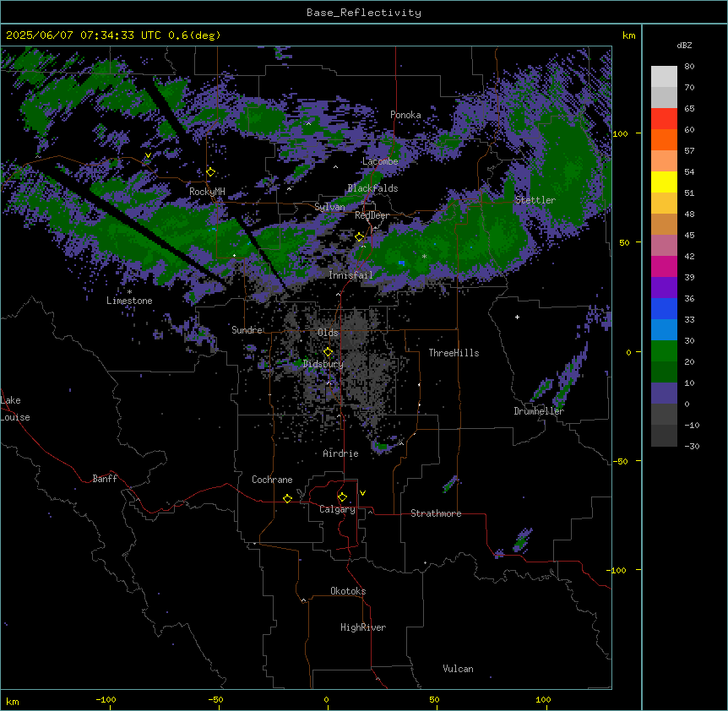The height and width of the screenshot is (711, 728).
Task: Select the Strathmore label
Action: point(436,513)
